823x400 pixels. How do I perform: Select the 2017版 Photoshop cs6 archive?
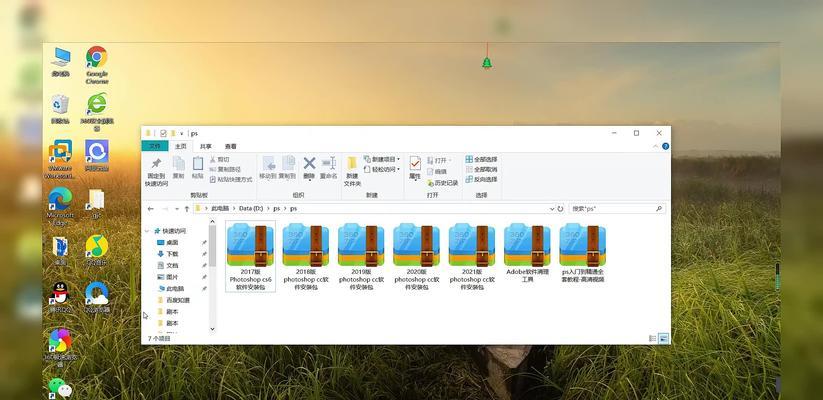pos(250,256)
